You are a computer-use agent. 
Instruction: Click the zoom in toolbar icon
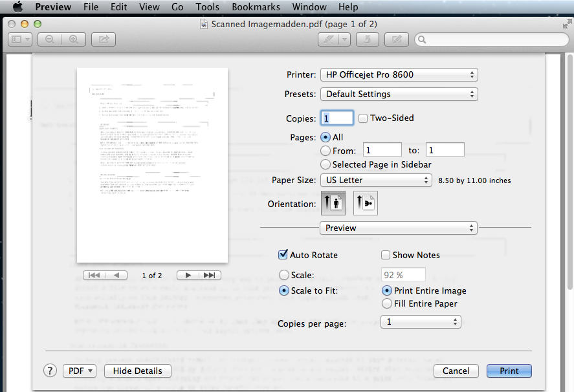[73, 39]
